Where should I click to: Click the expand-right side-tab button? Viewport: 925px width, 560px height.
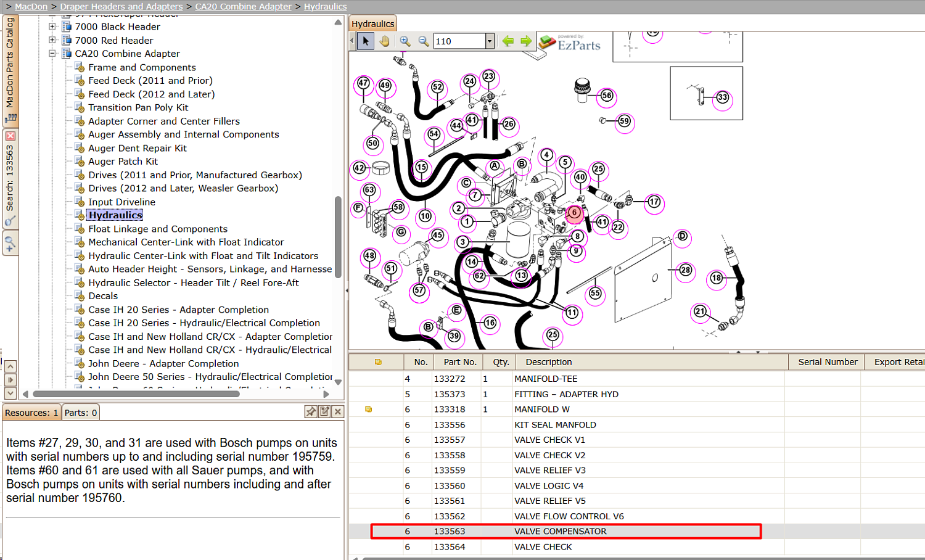(x=10, y=380)
